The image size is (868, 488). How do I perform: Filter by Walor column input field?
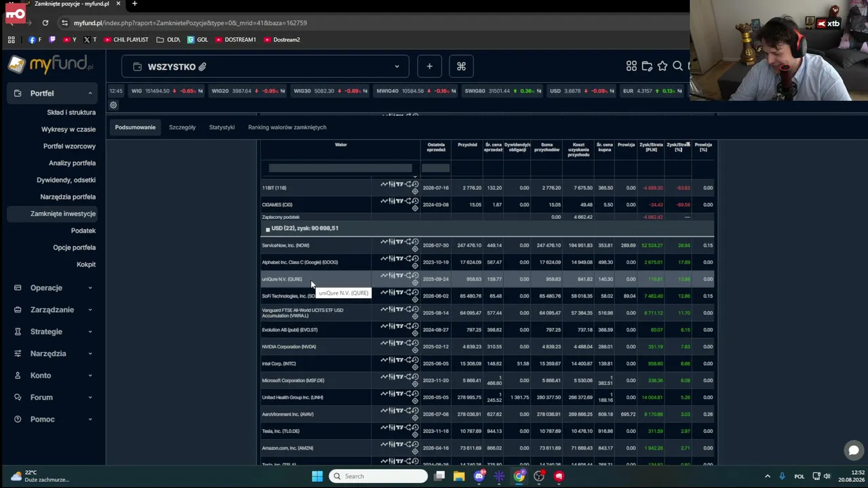(x=340, y=168)
